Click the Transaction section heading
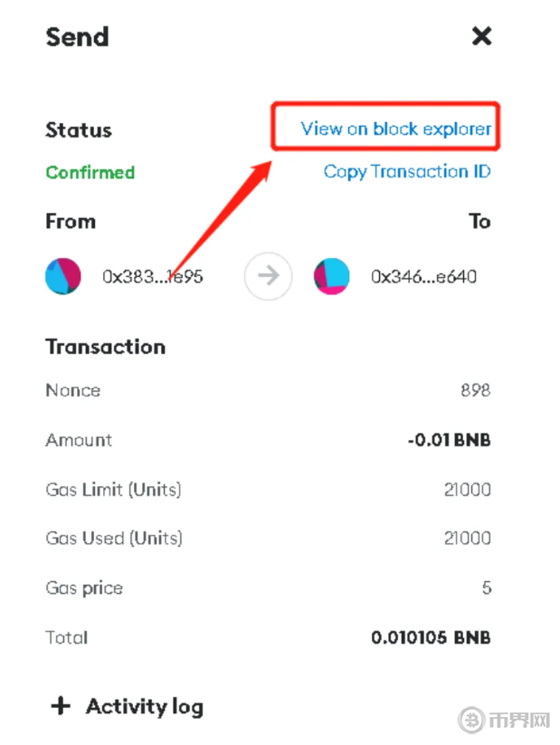Image resolution: width=560 pixels, height=745 pixels. pyautogui.click(x=105, y=347)
